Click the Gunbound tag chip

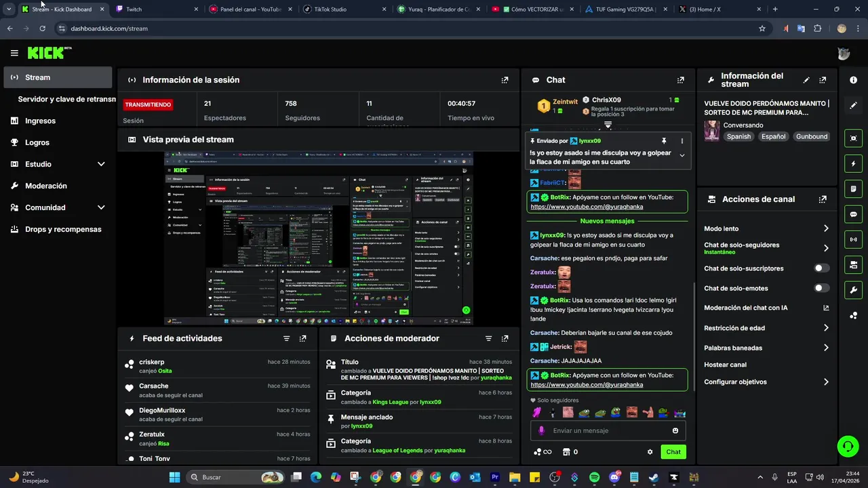(812, 136)
